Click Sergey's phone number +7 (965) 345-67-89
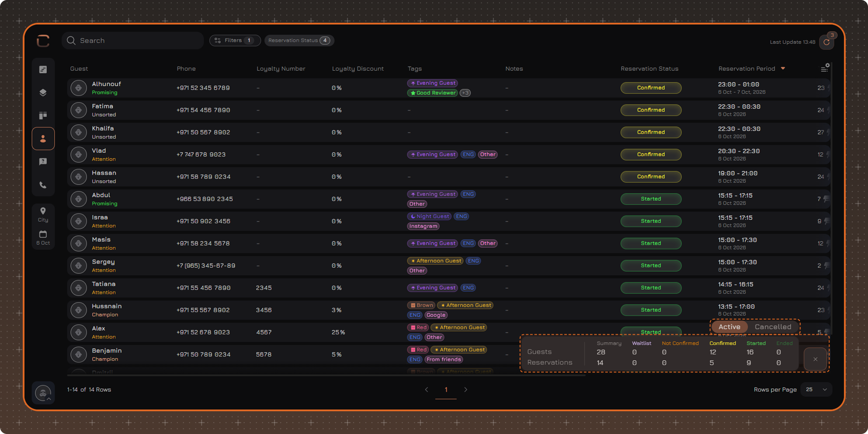Image resolution: width=868 pixels, height=434 pixels. coord(206,266)
